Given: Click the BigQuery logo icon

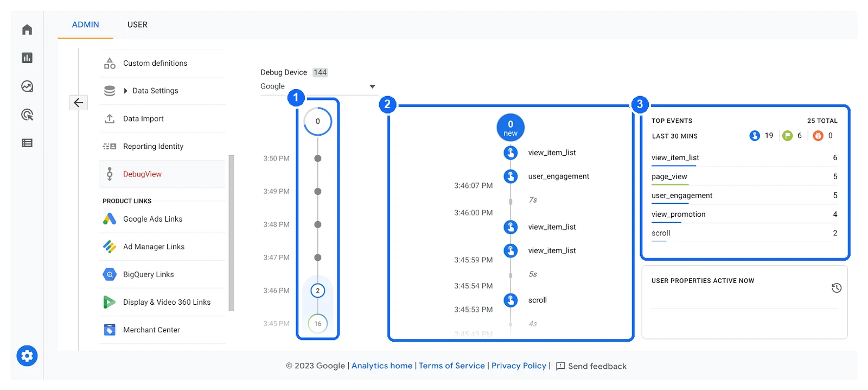Looking at the screenshot, I should 110,274.
